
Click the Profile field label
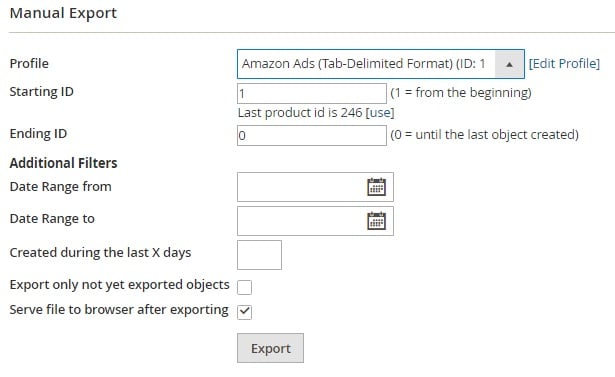[29, 64]
